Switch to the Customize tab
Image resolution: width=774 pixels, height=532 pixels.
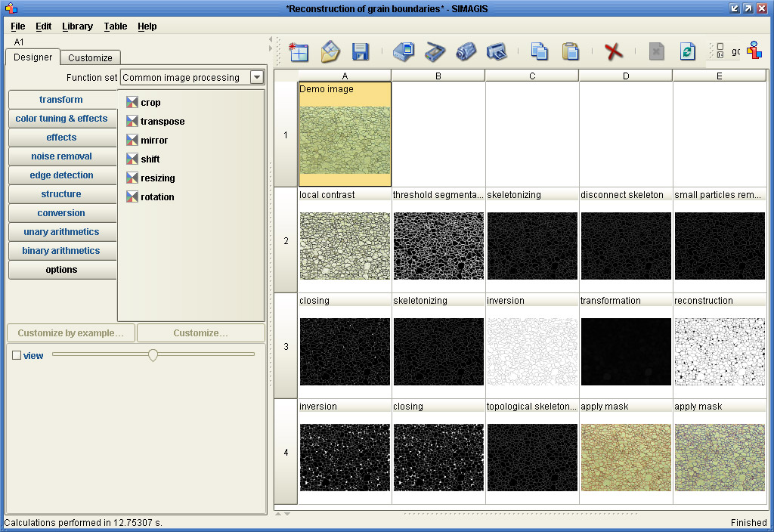tap(90, 57)
